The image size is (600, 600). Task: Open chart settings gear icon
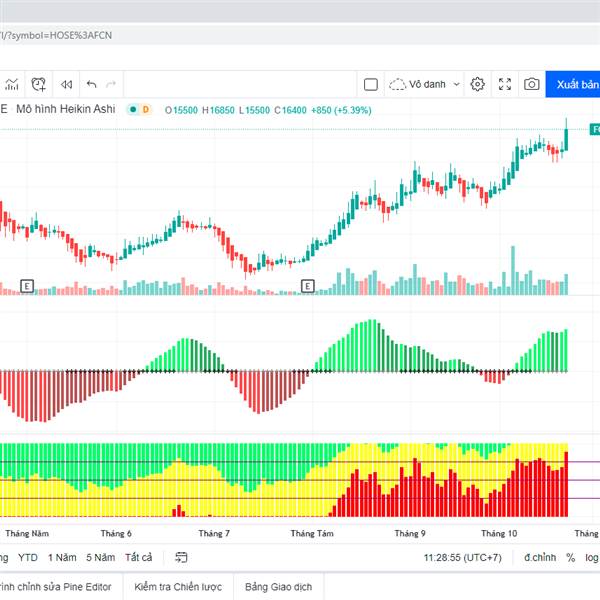point(477,84)
